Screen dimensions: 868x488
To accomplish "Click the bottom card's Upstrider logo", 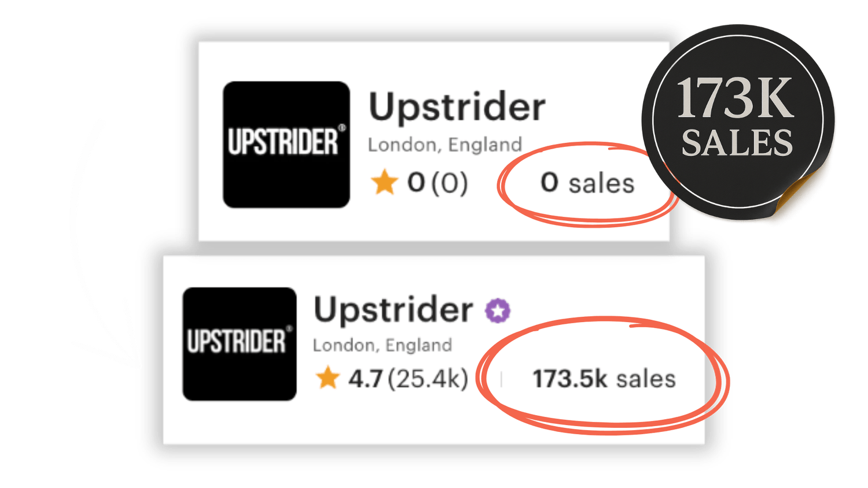I will (240, 343).
